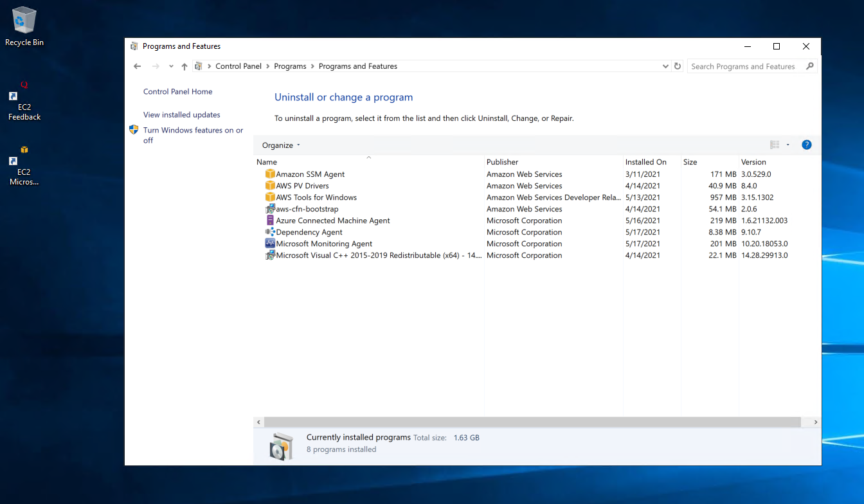Open the EC2 Microsoft desktop shortcut
The height and width of the screenshot is (504, 864).
pos(24,166)
